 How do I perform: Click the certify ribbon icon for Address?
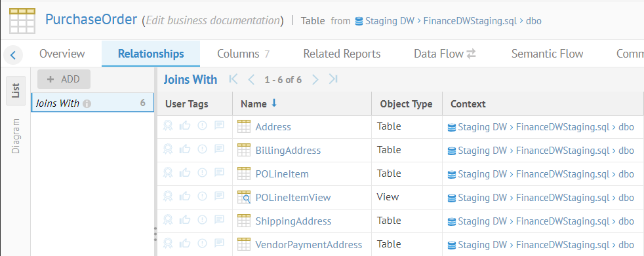coord(168,126)
